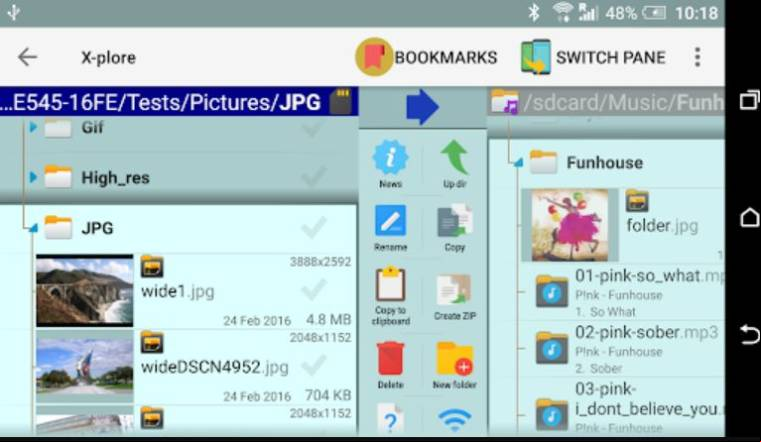Open the wide1.jpg thumbnail

[x=84, y=290]
